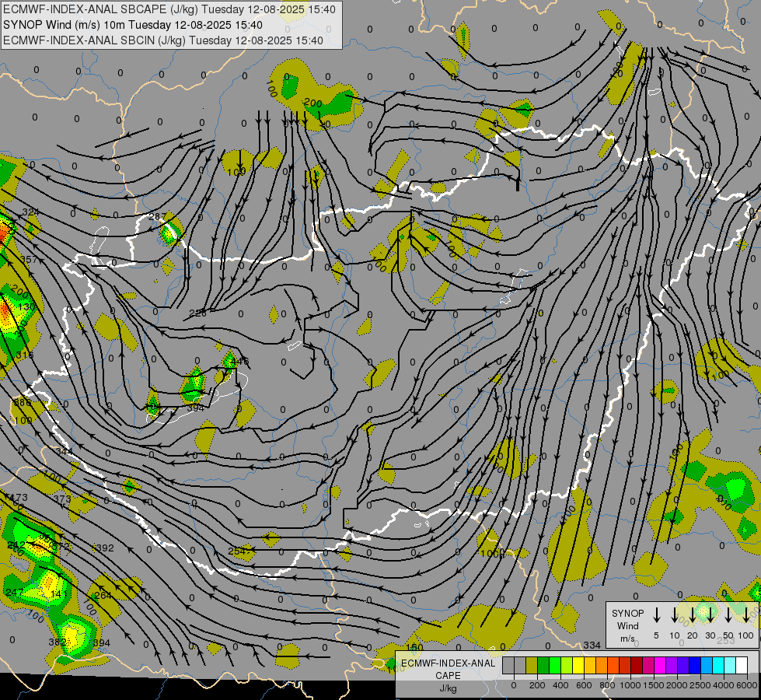Click the 'm/s' unit in the wind legend
The width and height of the screenshot is (761, 700).
coord(627,639)
